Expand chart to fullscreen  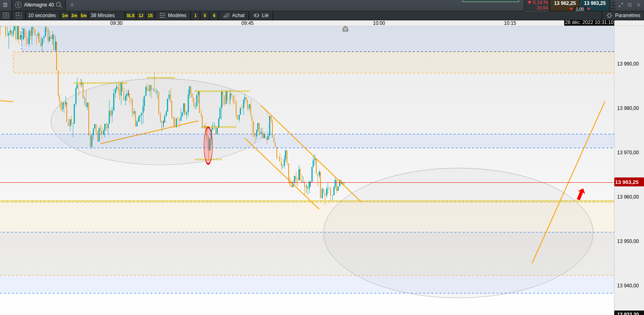pyautogui.click(x=621, y=5)
